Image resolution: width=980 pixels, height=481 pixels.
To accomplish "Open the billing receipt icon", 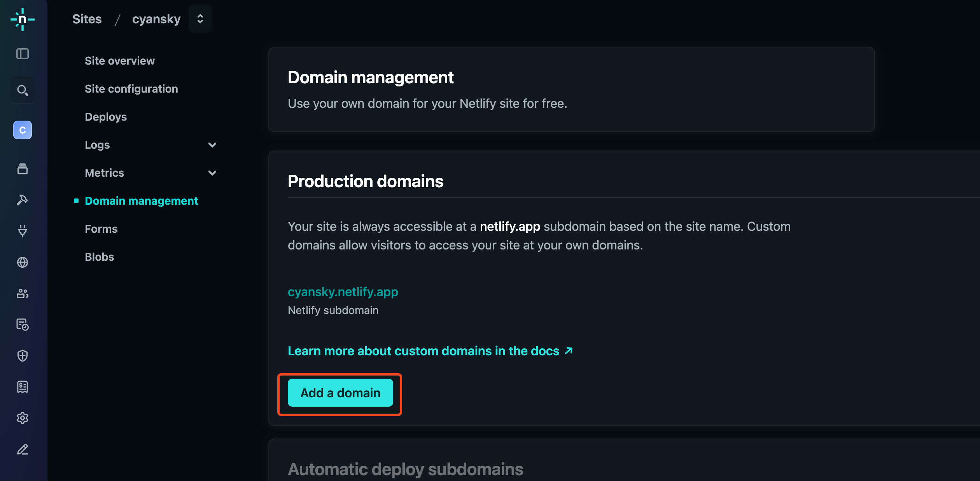I will coord(23,387).
